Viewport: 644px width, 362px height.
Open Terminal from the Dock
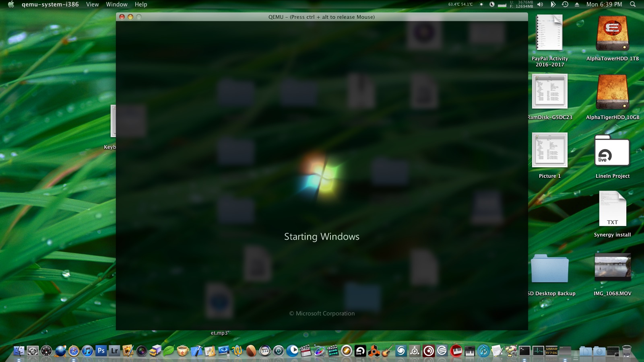(524, 351)
